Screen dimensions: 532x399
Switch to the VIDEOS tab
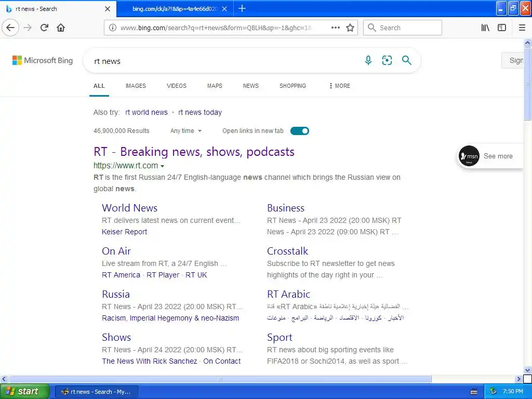[x=177, y=86]
